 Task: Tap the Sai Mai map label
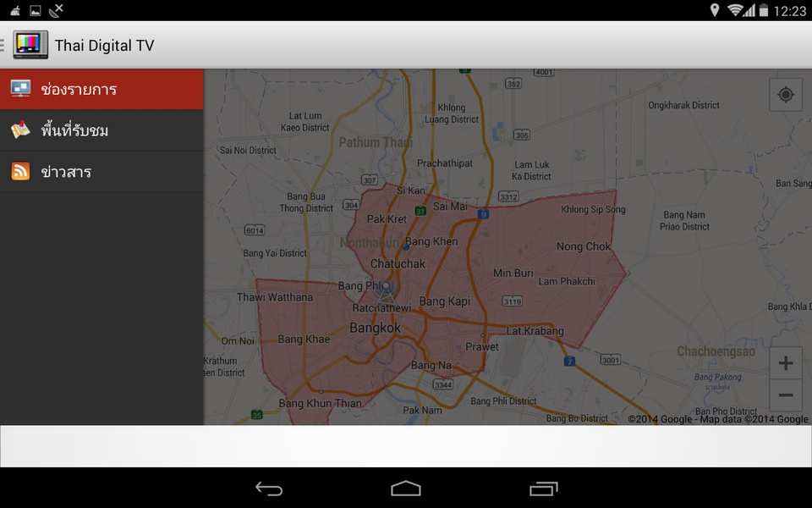[450, 207]
